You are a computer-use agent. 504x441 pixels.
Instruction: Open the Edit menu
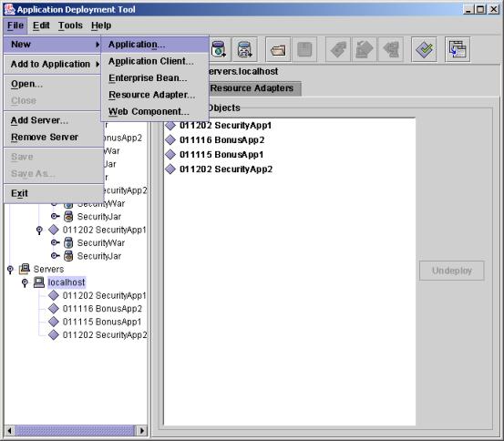click(x=41, y=26)
